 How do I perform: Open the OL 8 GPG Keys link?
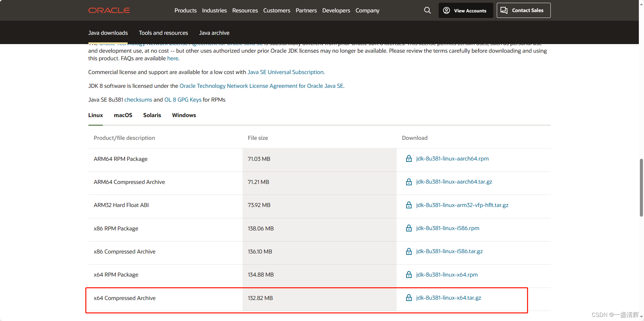click(183, 100)
